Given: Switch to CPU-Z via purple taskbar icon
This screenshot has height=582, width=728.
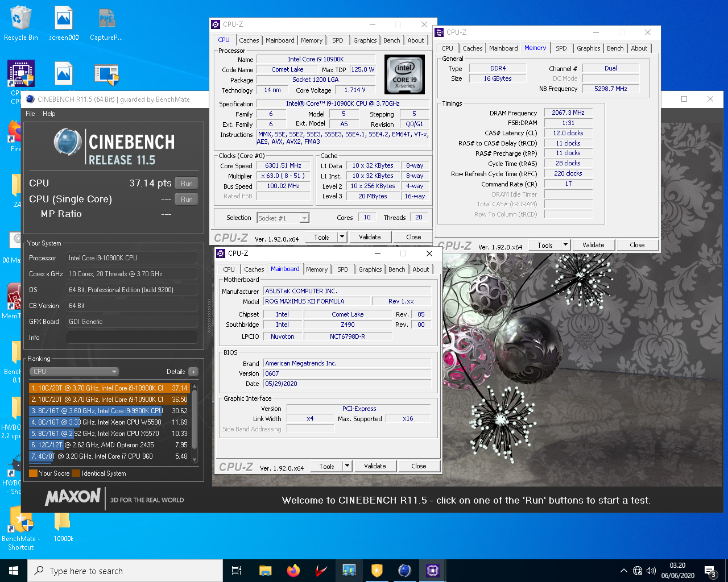Looking at the screenshot, I should tap(432, 571).
